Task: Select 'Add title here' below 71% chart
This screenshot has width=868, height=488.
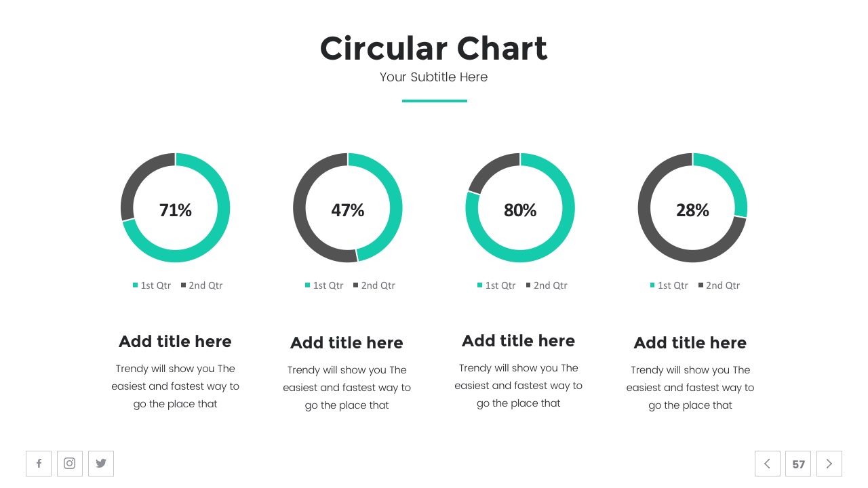Action: pyautogui.click(x=175, y=342)
